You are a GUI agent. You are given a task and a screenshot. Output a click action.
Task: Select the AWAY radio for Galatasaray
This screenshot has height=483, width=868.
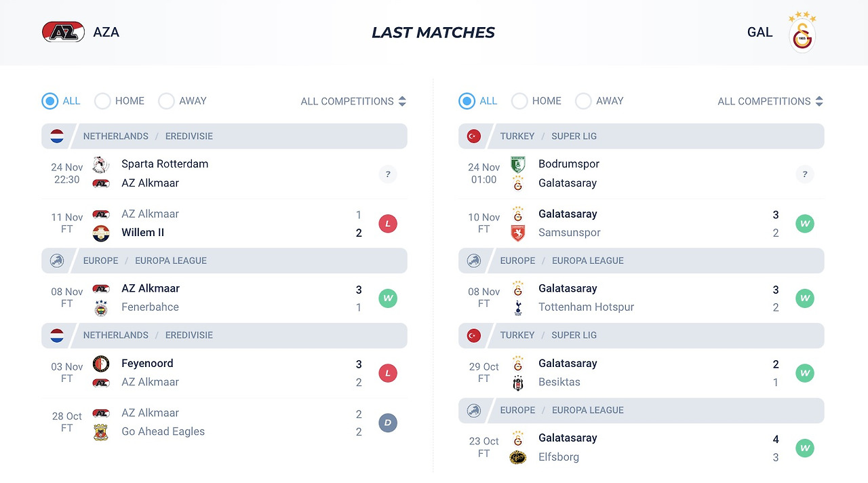click(x=583, y=101)
